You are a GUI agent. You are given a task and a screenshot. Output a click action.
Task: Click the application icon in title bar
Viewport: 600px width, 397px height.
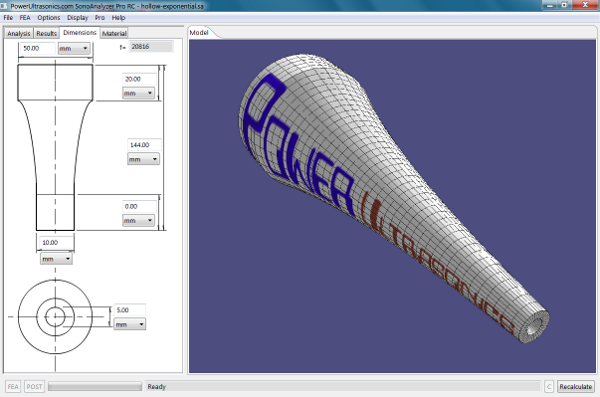pos(4,6)
